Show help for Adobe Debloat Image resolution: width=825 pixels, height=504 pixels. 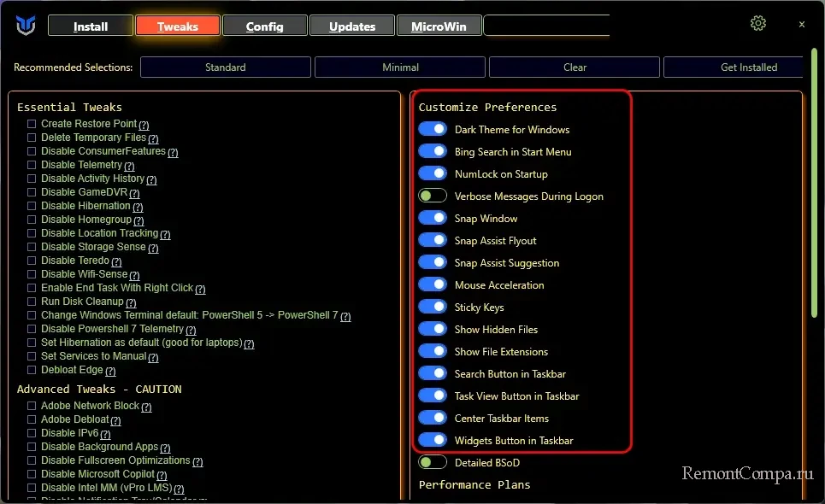click(x=115, y=420)
